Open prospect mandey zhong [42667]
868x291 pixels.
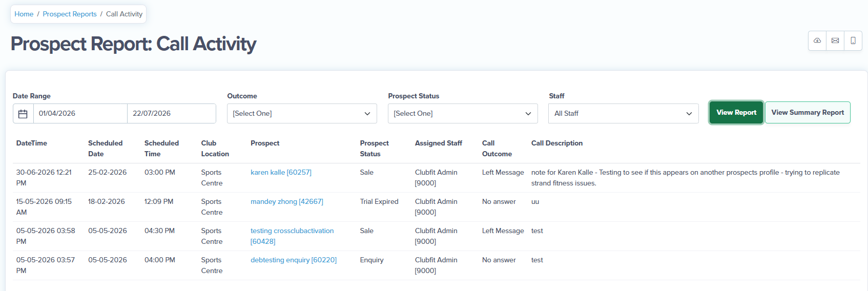click(287, 202)
